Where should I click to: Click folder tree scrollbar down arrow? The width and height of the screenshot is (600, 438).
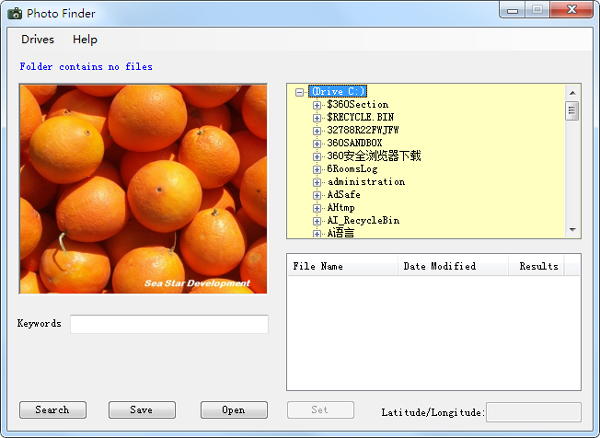tap(573, 230)
